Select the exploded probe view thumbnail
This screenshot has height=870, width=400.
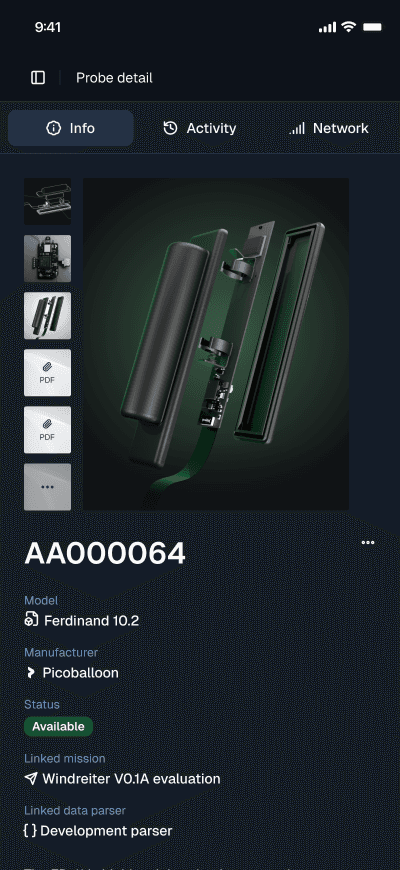coord(47,316)
